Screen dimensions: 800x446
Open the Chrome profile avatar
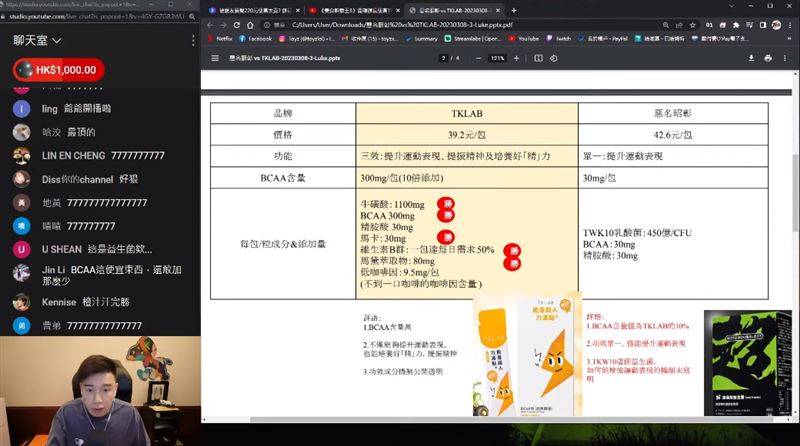(x=776, y=24)
